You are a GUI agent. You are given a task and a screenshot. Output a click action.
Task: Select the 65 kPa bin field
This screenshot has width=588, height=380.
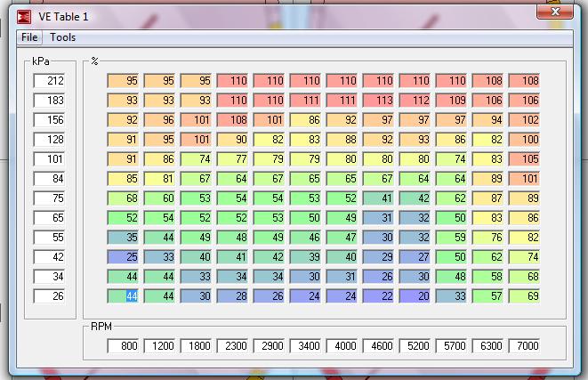point(49,217)
